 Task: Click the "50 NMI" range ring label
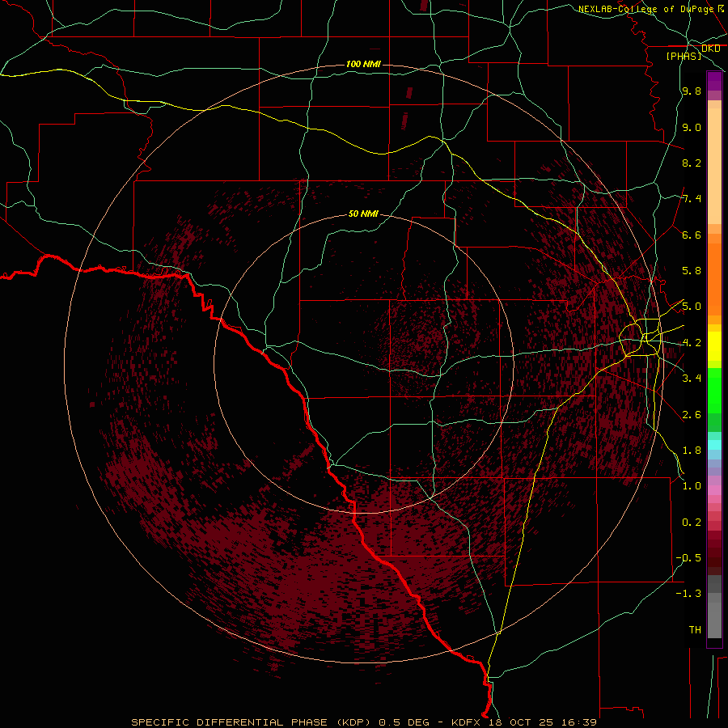tap(363, 214)
